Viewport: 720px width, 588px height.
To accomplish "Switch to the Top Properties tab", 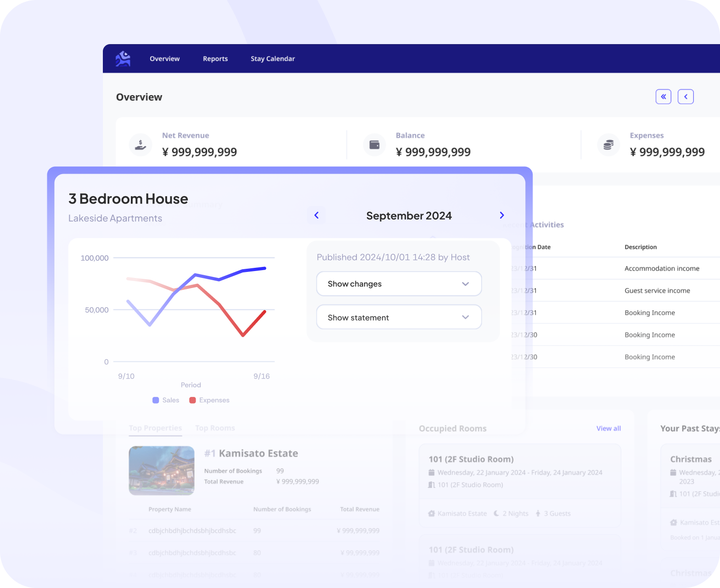I will [x=155, y=428].
